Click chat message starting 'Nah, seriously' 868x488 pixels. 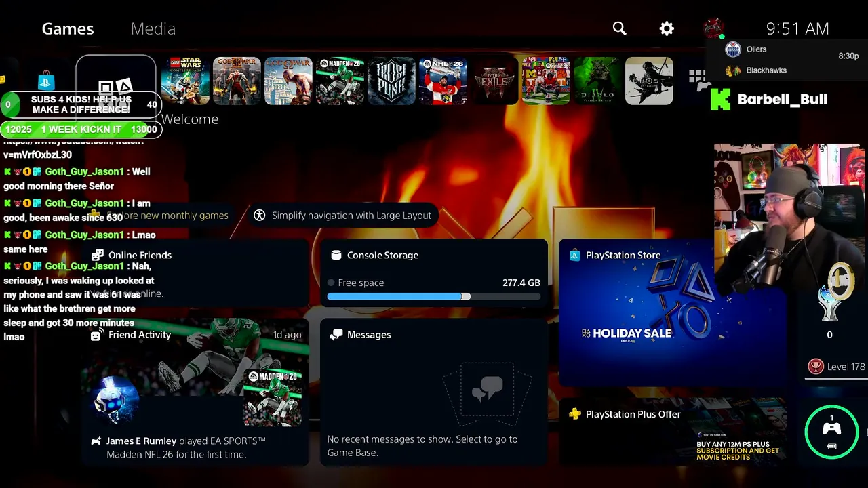pos(79,302)
